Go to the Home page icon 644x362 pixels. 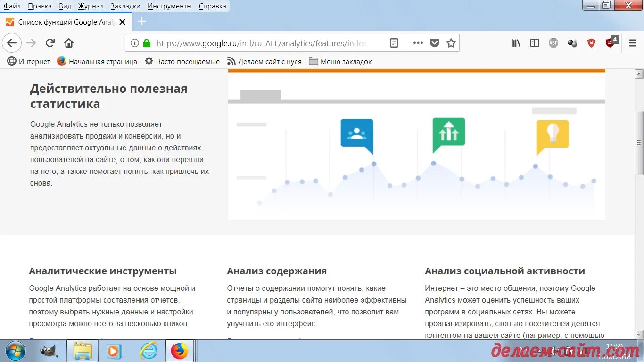69,43
